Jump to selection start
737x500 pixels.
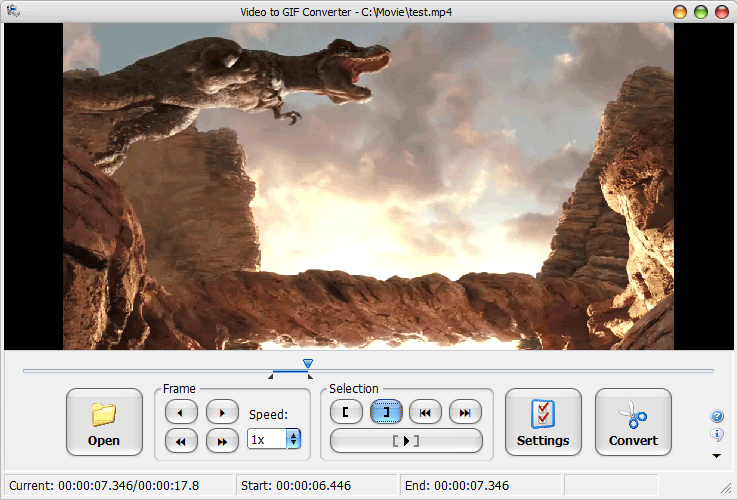click(x=425, y=411)
